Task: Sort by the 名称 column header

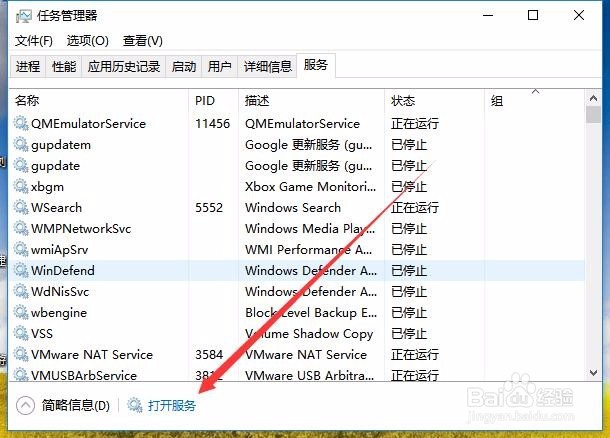Action: point(100,101)
